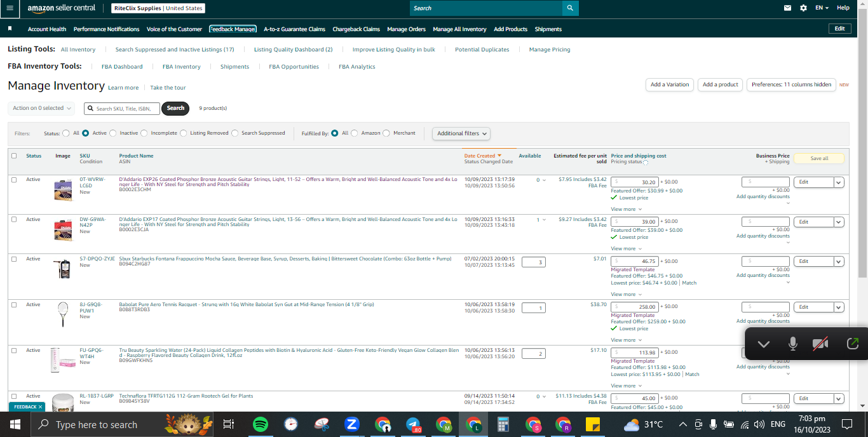Open Zoom from the taskbar
The height and width of the screenshot is (437, 868).
click(351, 424)
